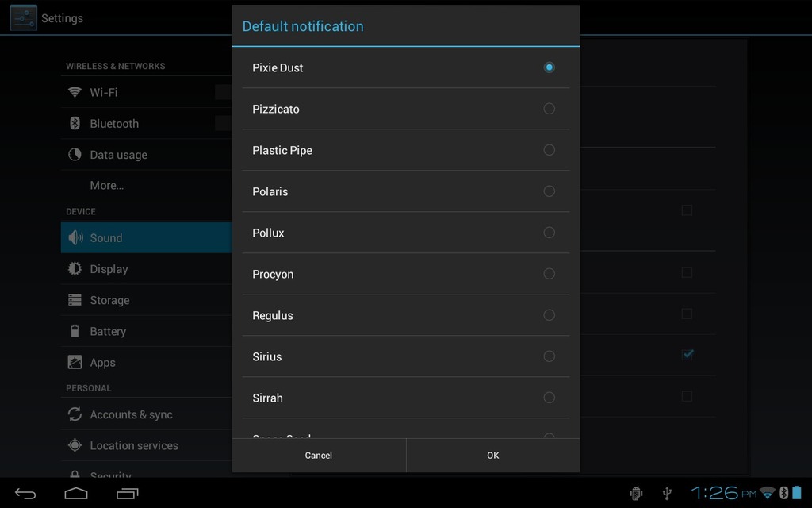Viewport: 812px width, 508px height.
Task: Open the Display settings entry
Action: click(x=146, y=268)
